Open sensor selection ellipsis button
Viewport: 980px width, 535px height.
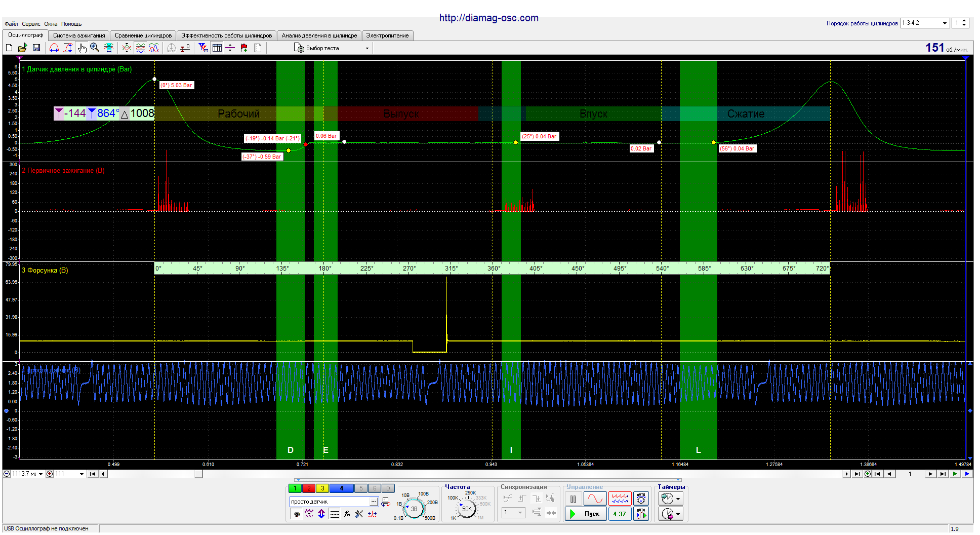coord(374,502)
